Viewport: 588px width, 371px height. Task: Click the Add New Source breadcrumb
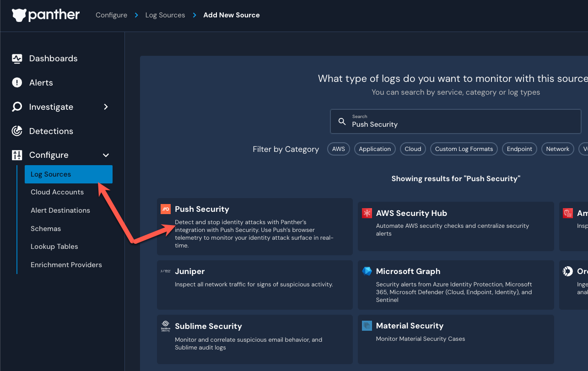tap(232, 15)
